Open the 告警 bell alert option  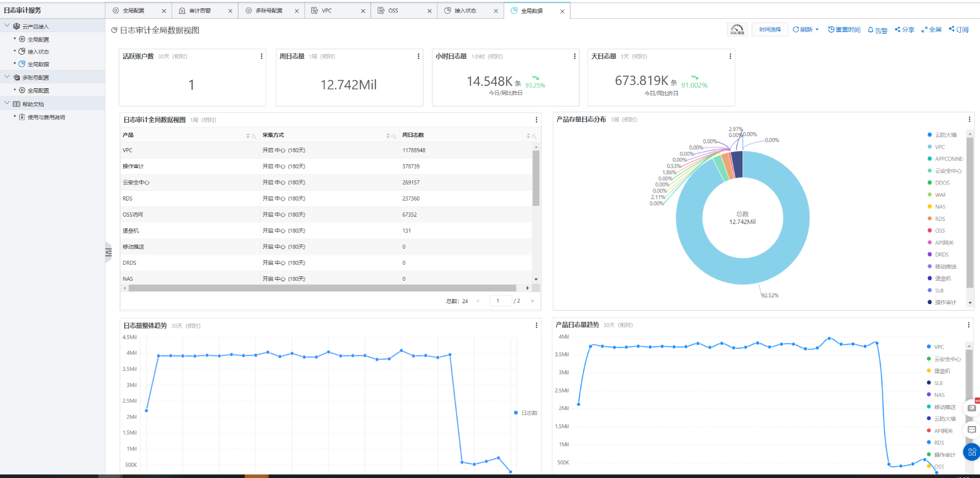coord(877,30)
